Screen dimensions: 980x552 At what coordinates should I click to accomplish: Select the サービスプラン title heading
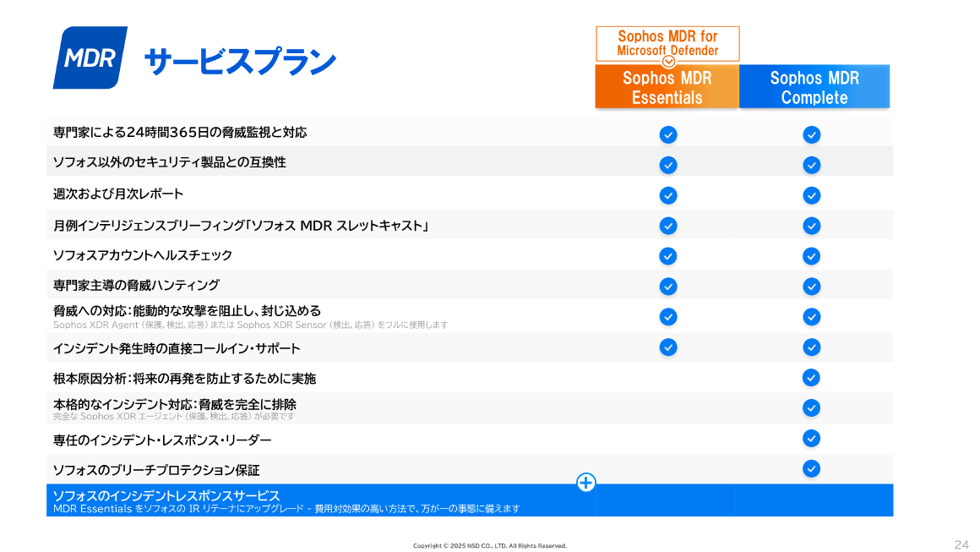(240, 59)
